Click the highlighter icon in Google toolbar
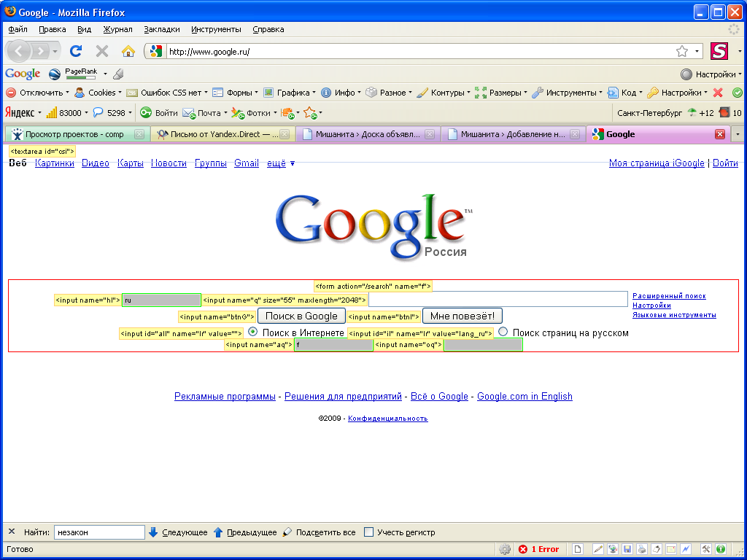747x560 pixels. tap(119, 74)
